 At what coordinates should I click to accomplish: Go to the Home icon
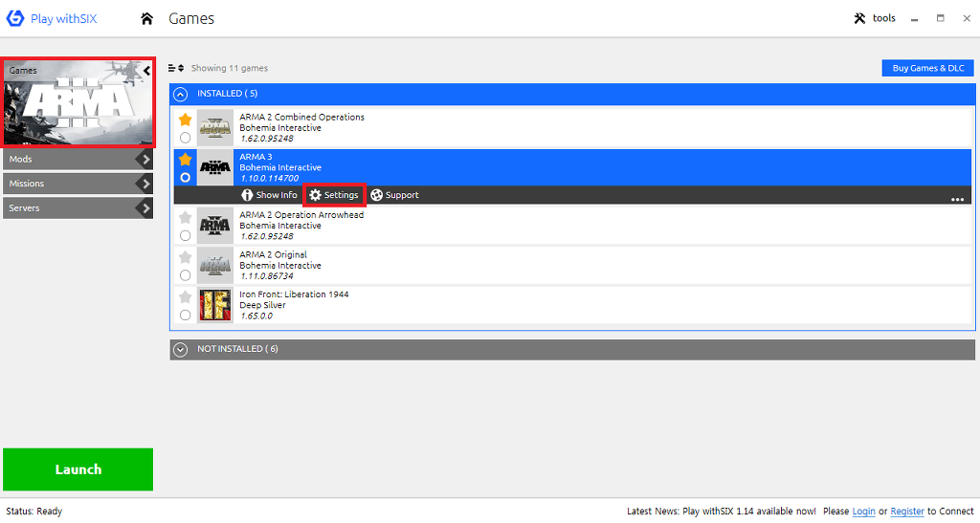(x=146, y=19)
